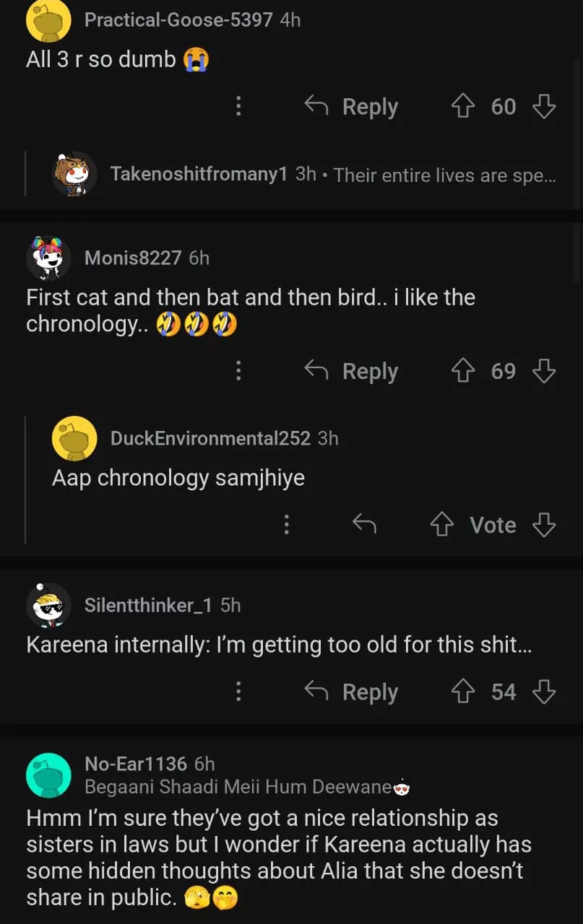The height and width of the screenshot is (924, 583).
Task: Downvote 'Aap chronology samjhiye' reply
Action: [x=544, y=525]
